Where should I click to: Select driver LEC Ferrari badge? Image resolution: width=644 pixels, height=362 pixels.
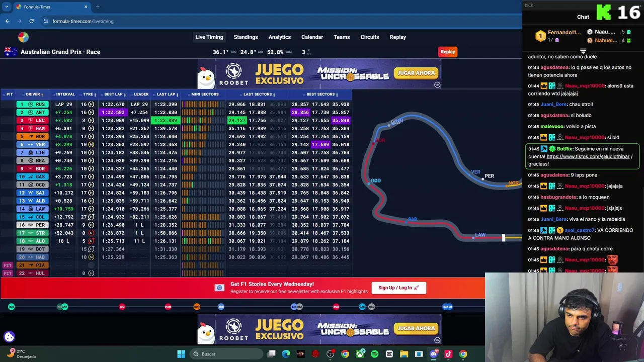click(32, 120)
